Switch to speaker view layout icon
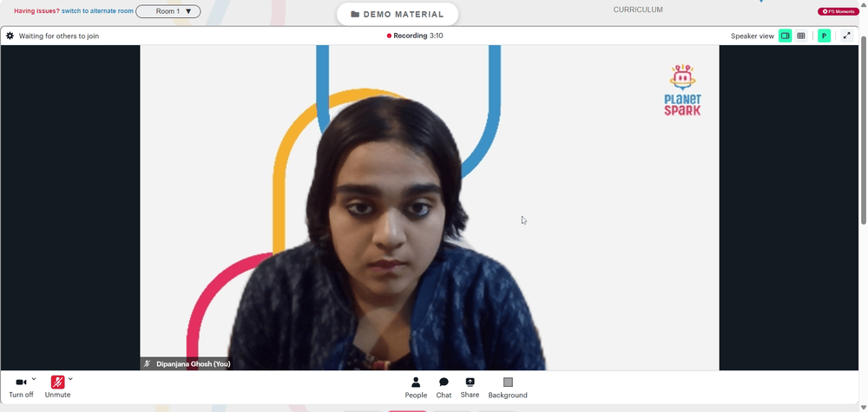Image resolution: width=868 pixels, height=412 pixels. tap(785, 36)
